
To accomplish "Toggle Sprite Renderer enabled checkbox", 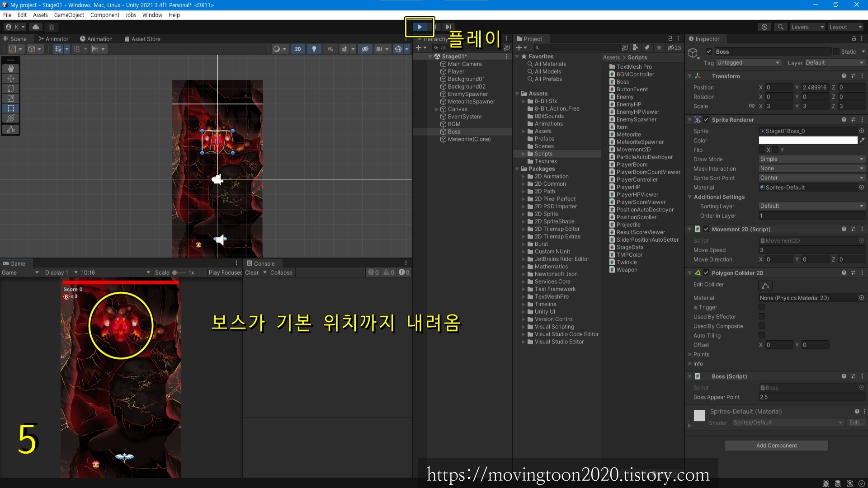I will (x=706, y=120).
